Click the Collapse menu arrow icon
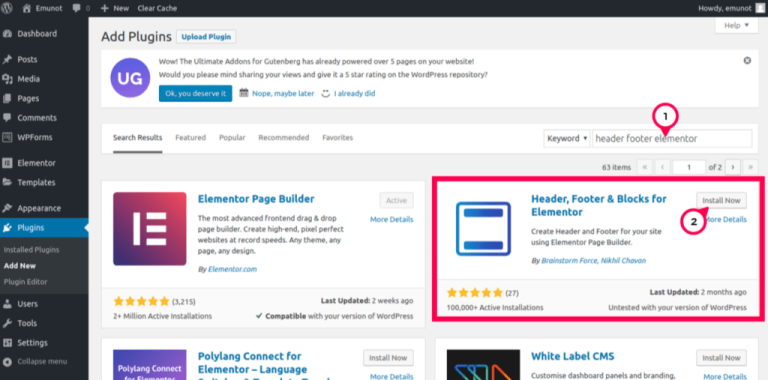This screenshot has width=768, height=380. point(7,362)
